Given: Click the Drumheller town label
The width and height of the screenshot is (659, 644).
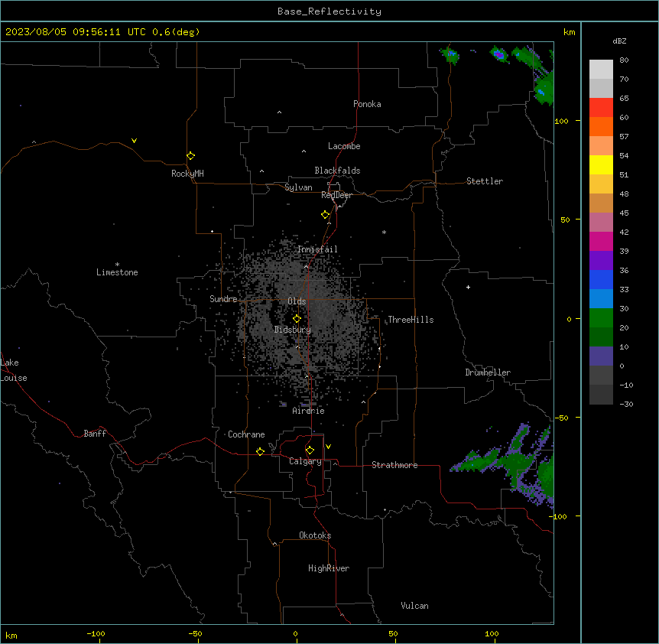Looking at the screenshot, I should tap(488, 372).
